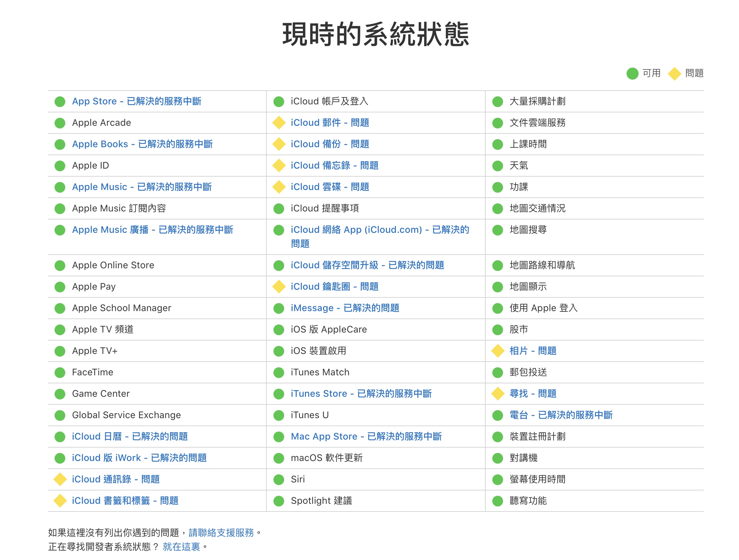
Task: Click 請聯絡支援服務 support link
Action: click(x=221, y=533)
